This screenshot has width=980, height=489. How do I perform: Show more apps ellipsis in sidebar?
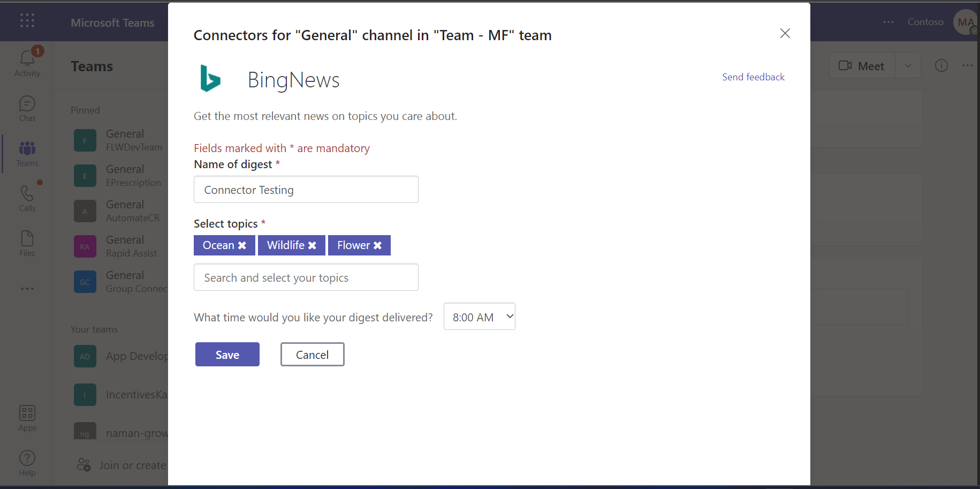(x=27, y=289)
